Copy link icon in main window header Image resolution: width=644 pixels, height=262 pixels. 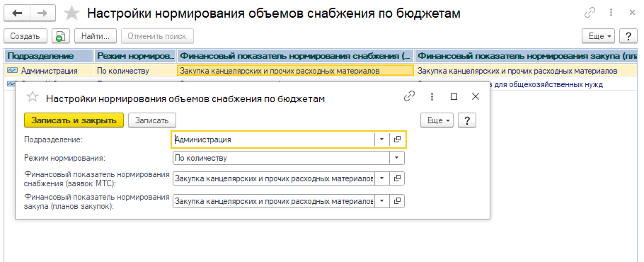click(590, 13)
